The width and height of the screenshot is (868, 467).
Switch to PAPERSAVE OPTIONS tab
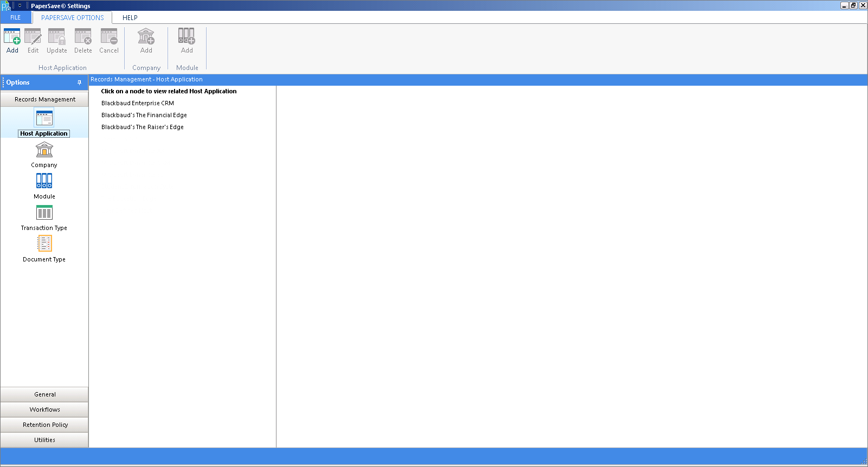pyautogui.click(x=73, y=17)
